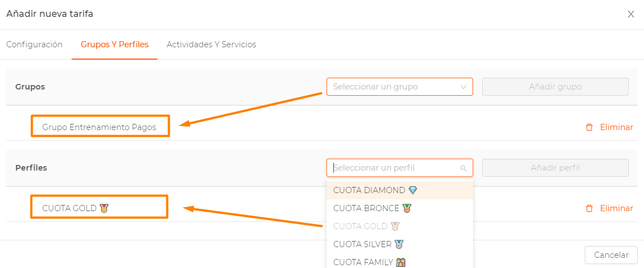Click the medal emoji in the CUOTA BRONCE option
This screenshot has height=268, width=644.
pyautogui.click(x=407, y=208)
